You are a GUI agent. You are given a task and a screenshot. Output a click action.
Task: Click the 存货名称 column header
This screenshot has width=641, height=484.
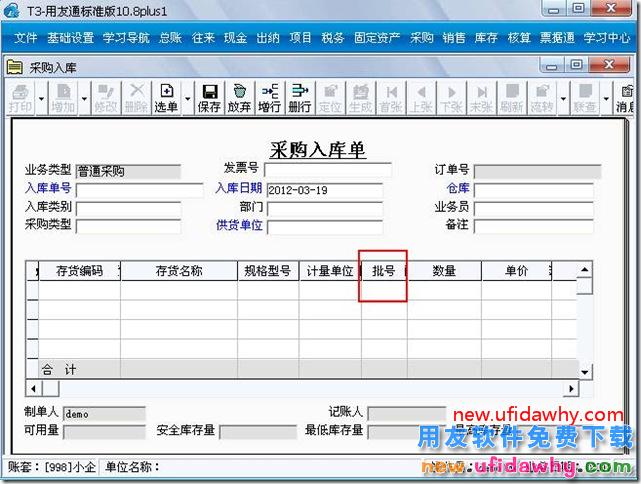pyautogui.click(x=179, y=271)
